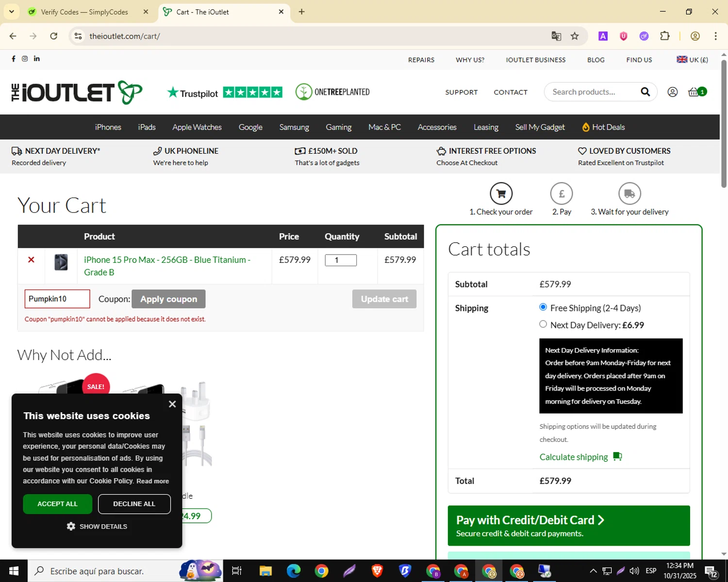The image size is (728, 582).
Task: Open the Sell My Gadget menu
Action: [540, 127]
